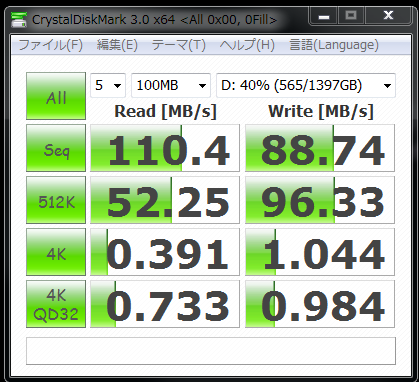This screenshot has width=419, height=382.
Task: Click the Read [MB/s] column header
Action: click(x=165, y=111)
